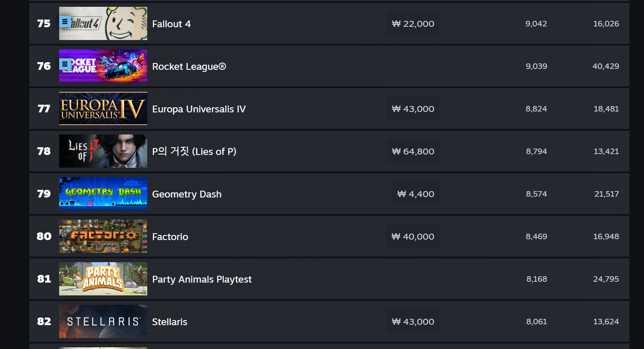This screenshot has width=644, height=349.
Task: Open Europa Universalis IV title link
Action: click(199, 109)
